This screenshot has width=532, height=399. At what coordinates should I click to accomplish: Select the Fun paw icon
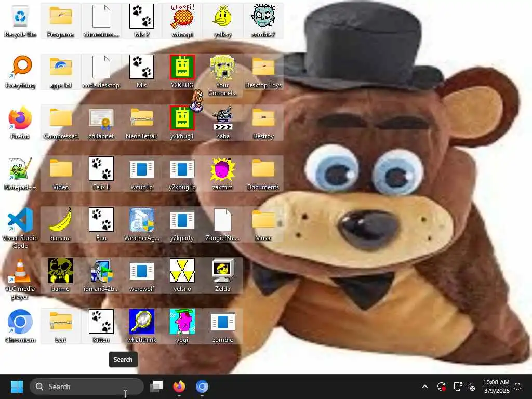[101, 224]
